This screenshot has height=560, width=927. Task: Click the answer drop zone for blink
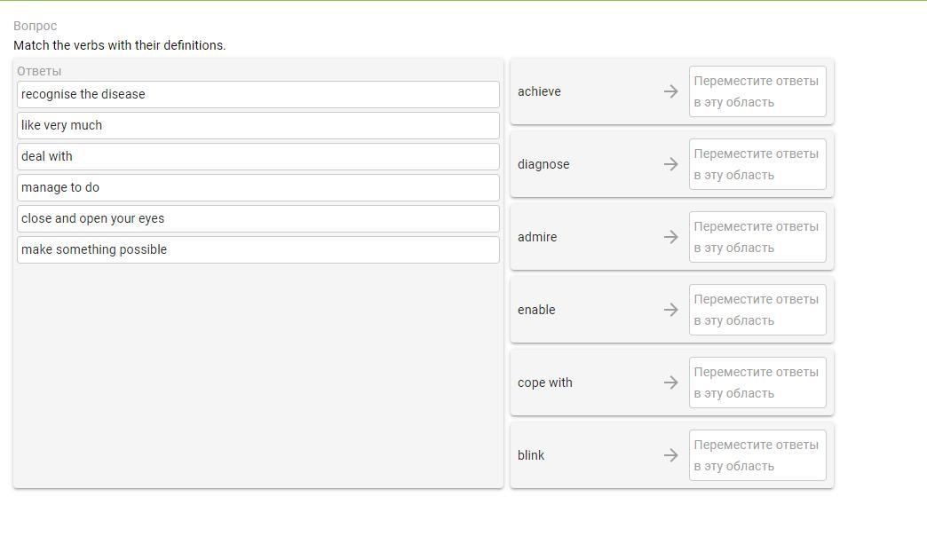coord(757,455)
